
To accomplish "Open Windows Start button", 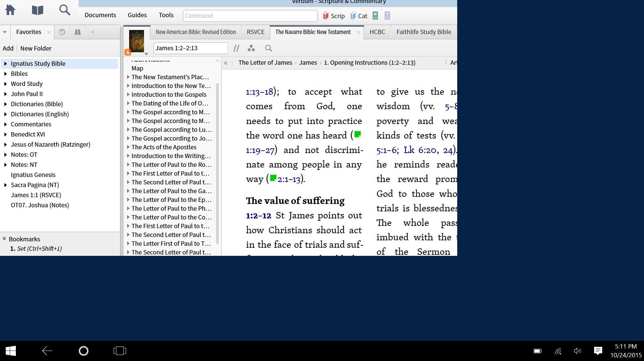I will [x=11, y=351].
